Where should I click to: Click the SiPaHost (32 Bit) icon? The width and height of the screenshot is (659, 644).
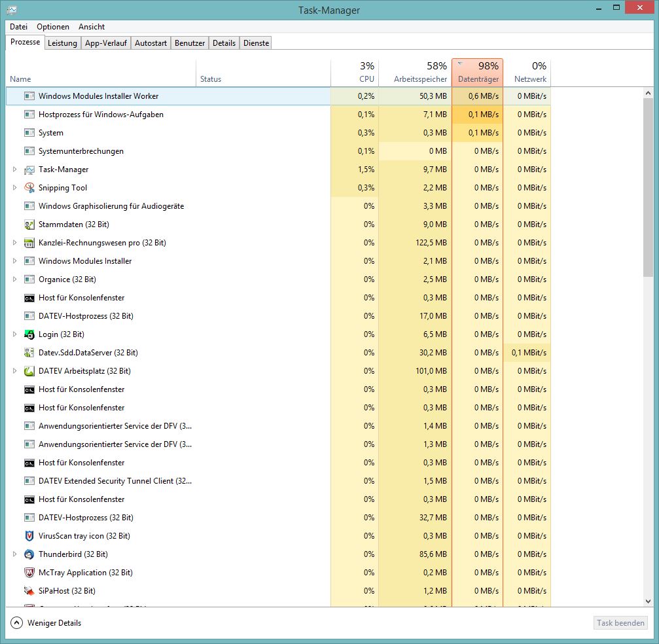[x=29, y=590]
